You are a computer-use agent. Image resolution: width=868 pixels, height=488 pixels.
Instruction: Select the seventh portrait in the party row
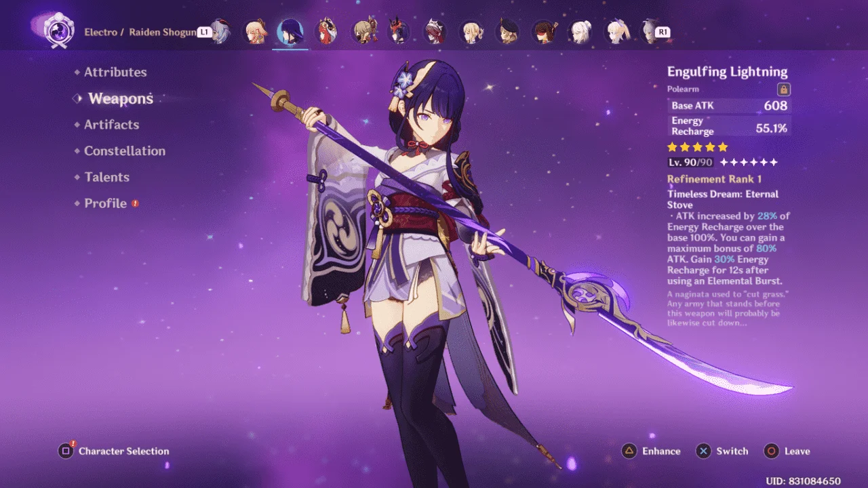point(434,31)
